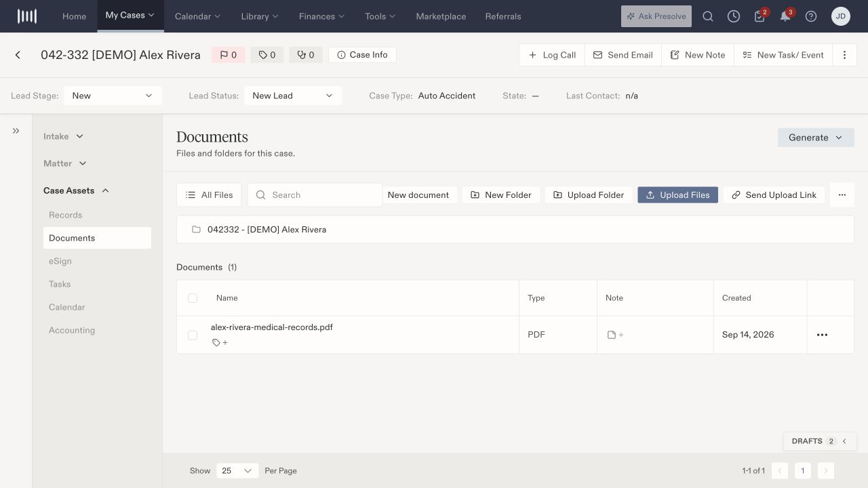Click the tag counter showing 0
This screenshot has height=488, width=868.
[x=267, y=55]
